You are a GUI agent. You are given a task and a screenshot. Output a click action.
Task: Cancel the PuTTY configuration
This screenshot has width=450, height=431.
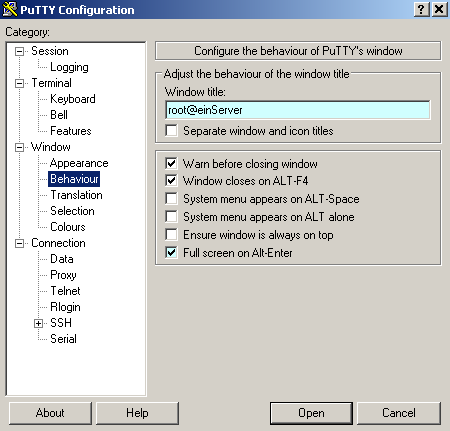pyautogui.click(x=399, y=413)
